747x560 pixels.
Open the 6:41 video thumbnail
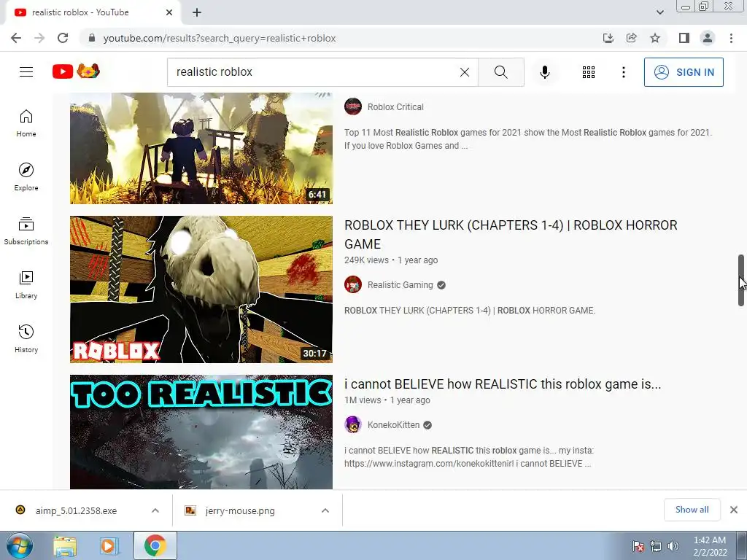point(201,148)
